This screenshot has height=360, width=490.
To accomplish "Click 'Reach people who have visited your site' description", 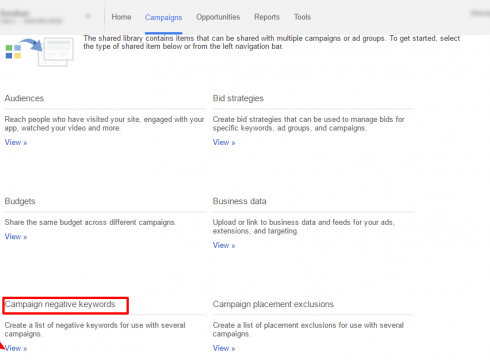I will (104, 124).
